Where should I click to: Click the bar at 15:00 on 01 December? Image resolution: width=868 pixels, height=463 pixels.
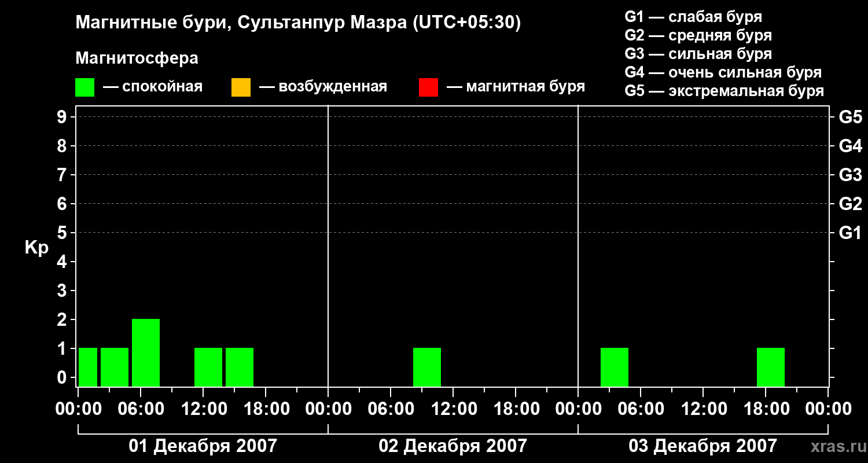(240, 368)
